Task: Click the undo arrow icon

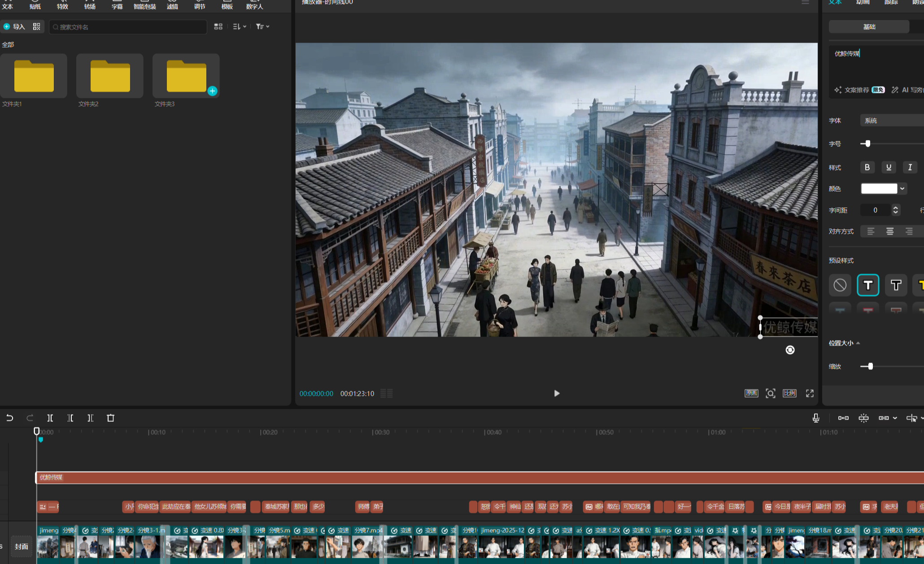Action: [x=9, y=418]
